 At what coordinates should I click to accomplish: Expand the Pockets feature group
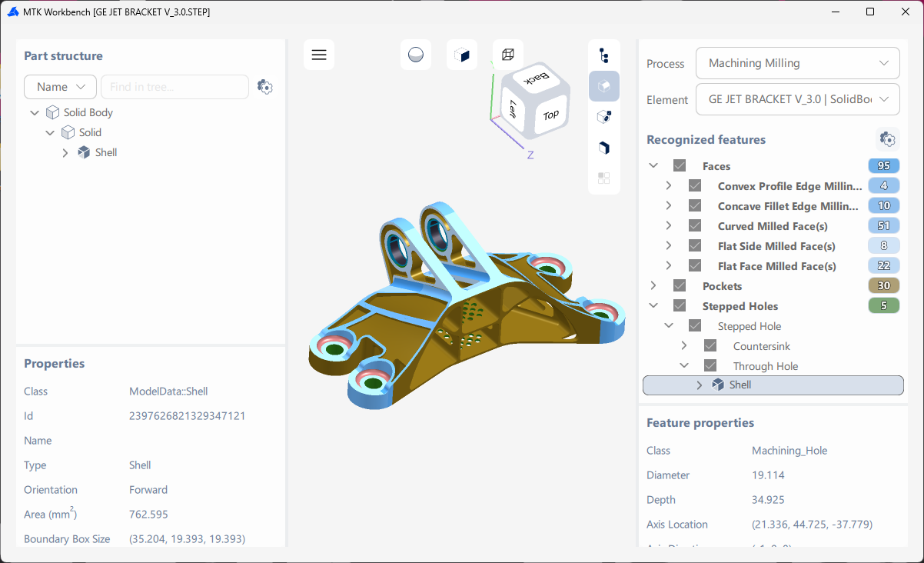pos(653,286)
